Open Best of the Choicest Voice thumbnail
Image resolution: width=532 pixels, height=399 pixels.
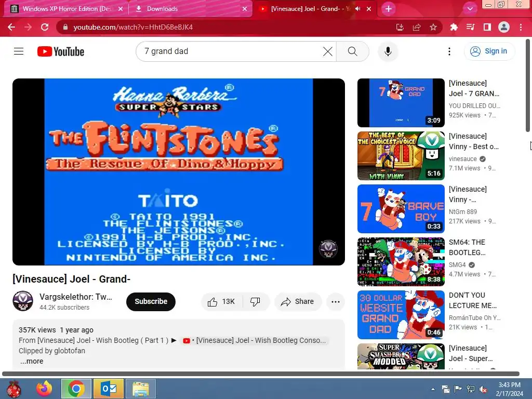pyautogui.click(x=401, y=156)
